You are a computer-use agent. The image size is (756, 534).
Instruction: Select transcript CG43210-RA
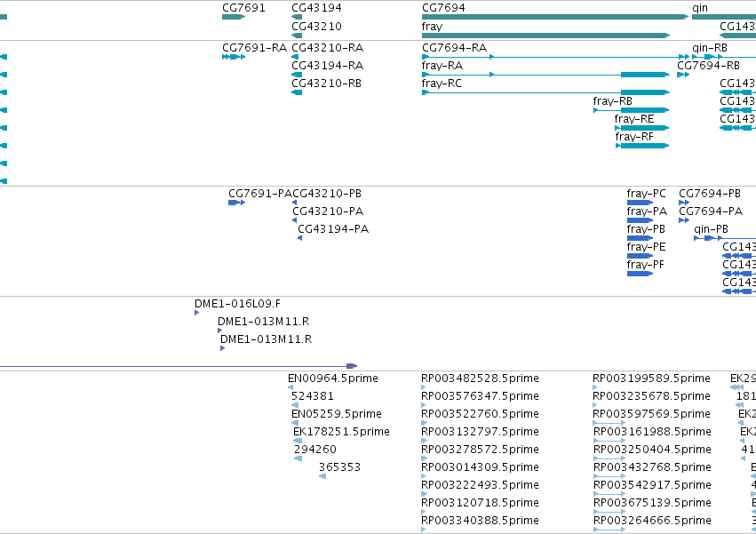295,57
